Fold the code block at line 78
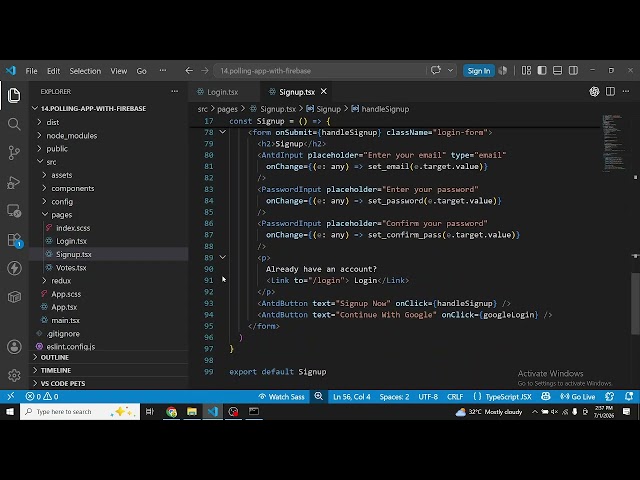This screenshot has width=640, height=480. pyautogui.click(x=222, y=132)
